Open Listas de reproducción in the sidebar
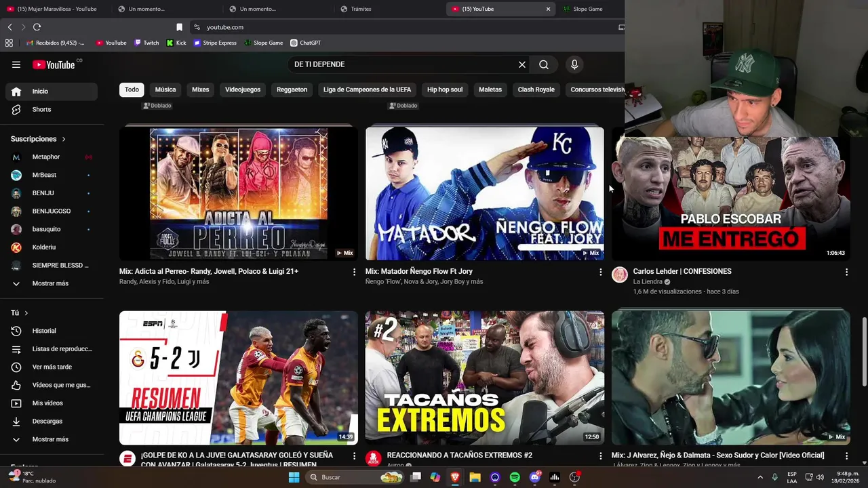This screenshot has height=488, width=868. [52, 349]
